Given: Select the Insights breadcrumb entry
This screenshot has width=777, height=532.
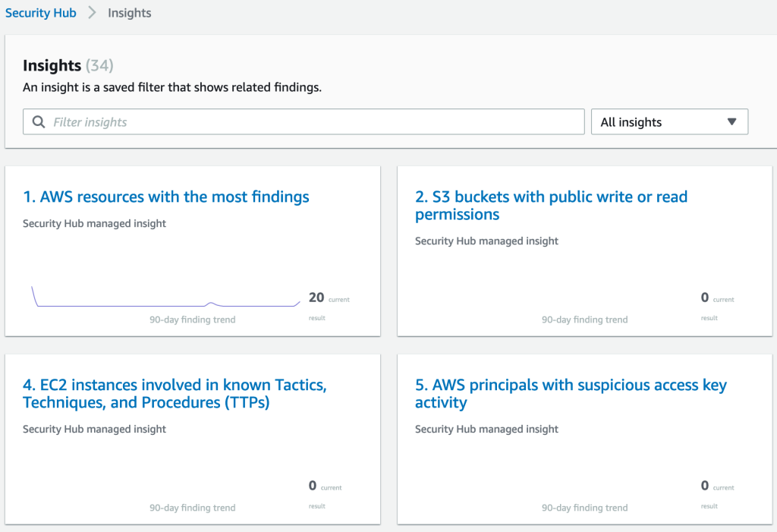Looking at the screenshot, I should click(129, 13).
